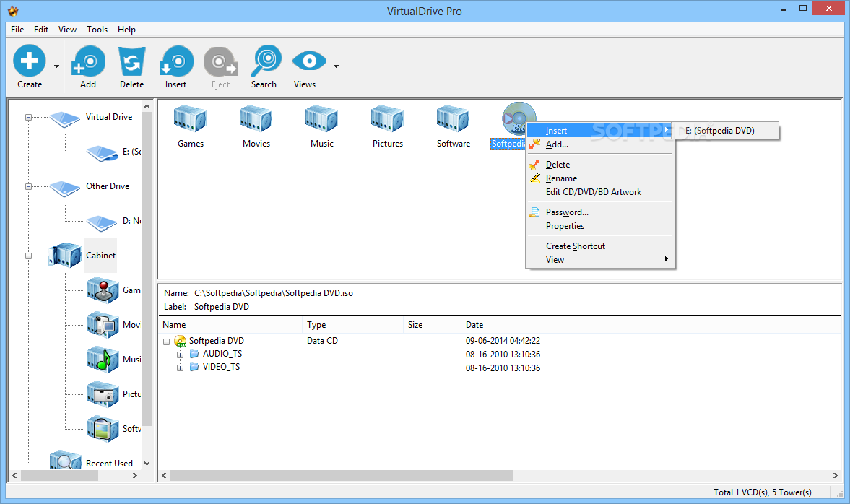
Task: Click file list horizontal scrollbar thumb
Action: (x=342, y=475)
